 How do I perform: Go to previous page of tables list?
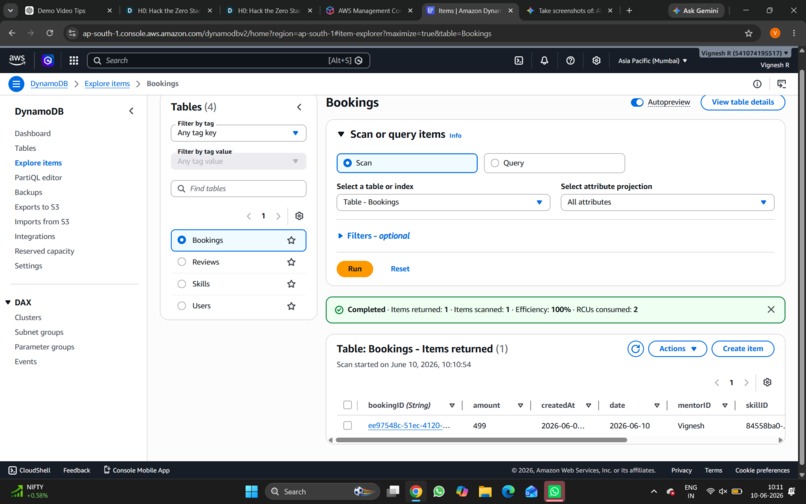pos(249,216)
